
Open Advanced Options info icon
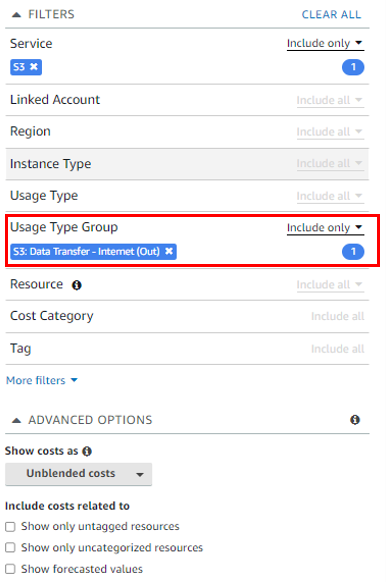pos(355,420)
